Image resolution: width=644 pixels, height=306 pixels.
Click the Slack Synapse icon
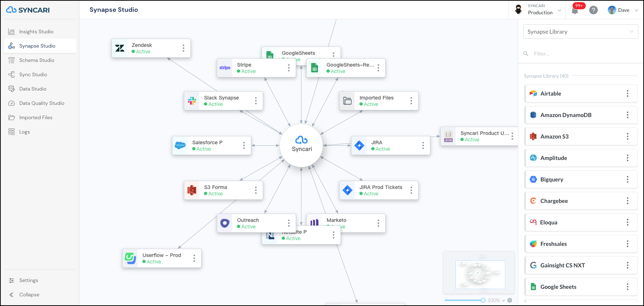click(192, 101)
